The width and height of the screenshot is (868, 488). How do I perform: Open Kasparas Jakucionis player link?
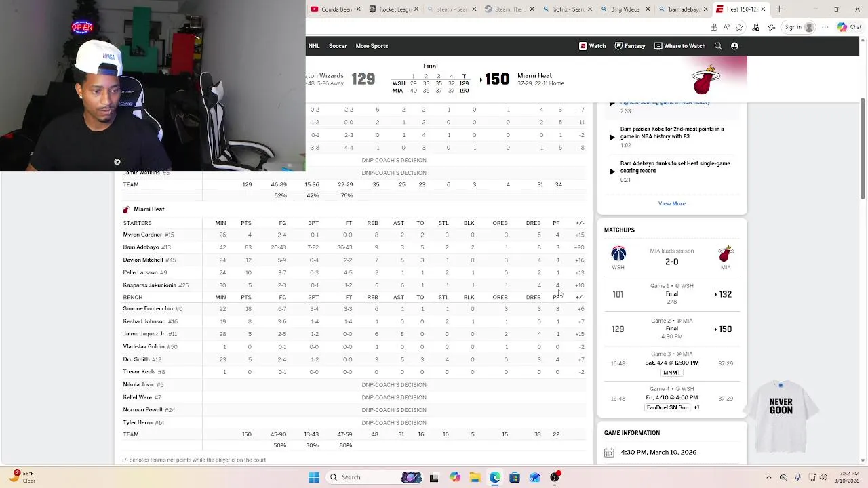click(149, 285)
